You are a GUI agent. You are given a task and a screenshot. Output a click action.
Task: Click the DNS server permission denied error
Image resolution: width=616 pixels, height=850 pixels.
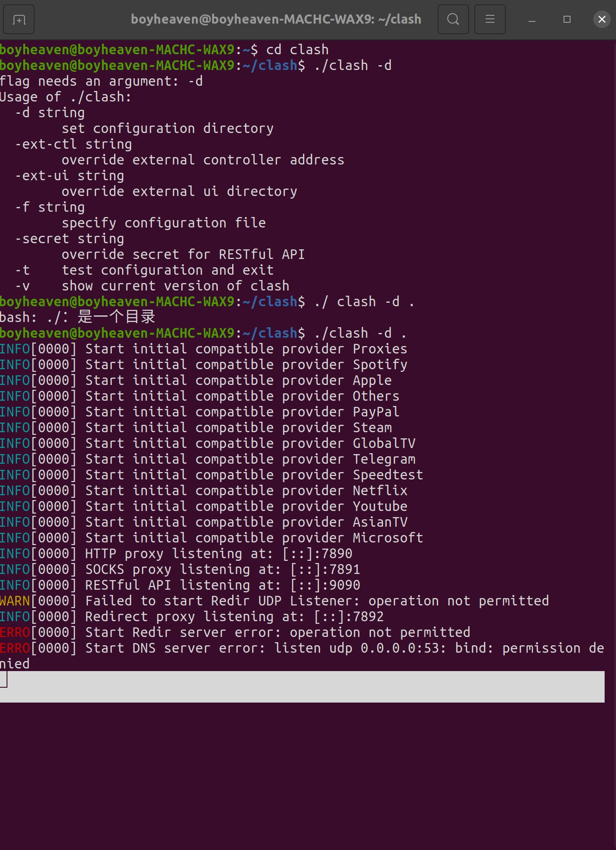pyautogui.click(x=302, y=647)
